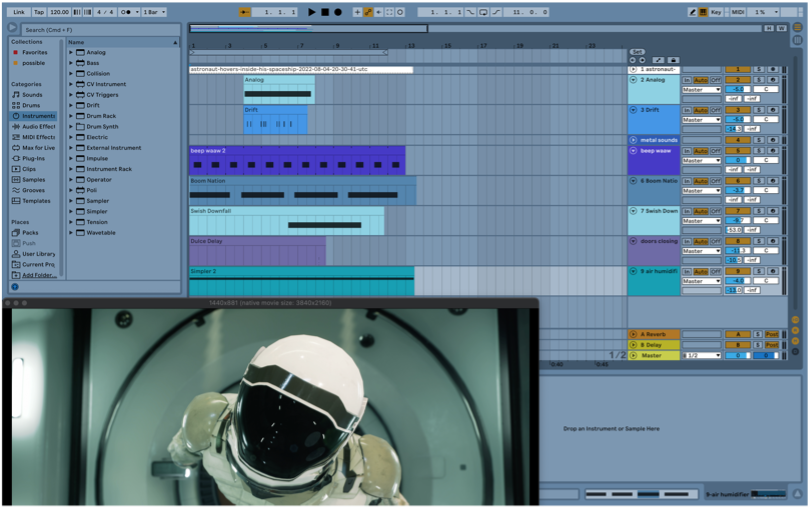Toggle the Automation Arm icon

pos(368,12)
